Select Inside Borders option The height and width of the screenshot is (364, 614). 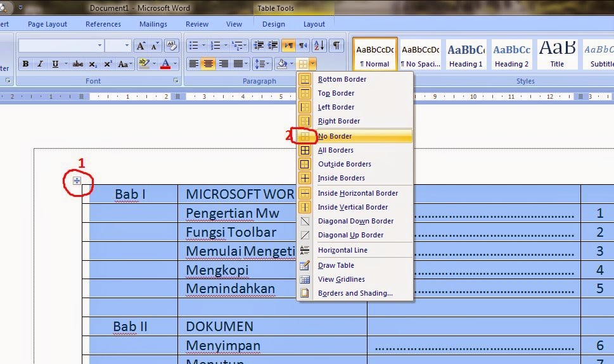click(355, 178)
